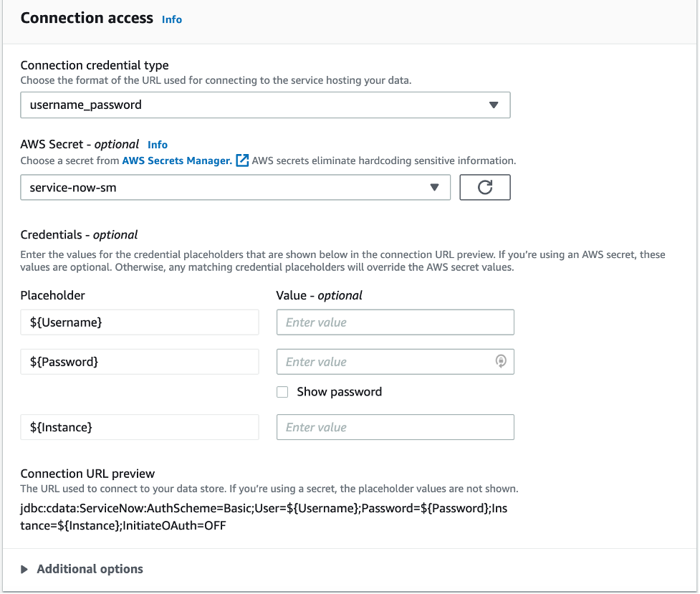Click the ${Username} placeholder box
This screenshot has height=594, width=700.
click(140, 322)
